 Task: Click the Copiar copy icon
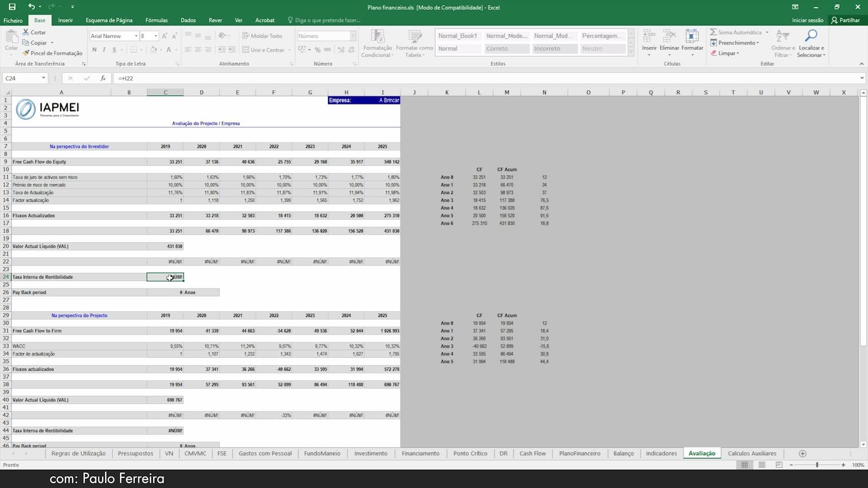[26, 42]
